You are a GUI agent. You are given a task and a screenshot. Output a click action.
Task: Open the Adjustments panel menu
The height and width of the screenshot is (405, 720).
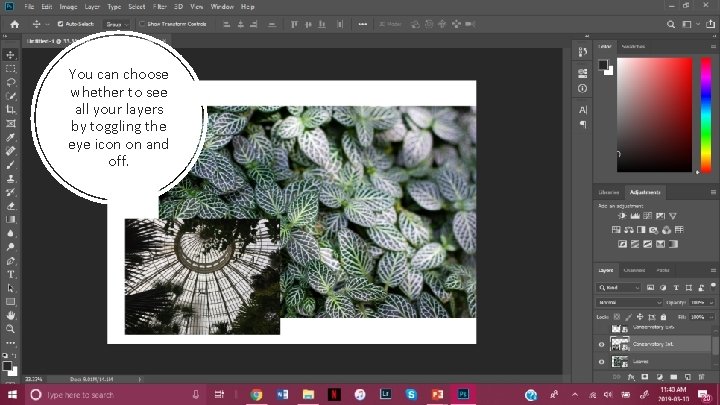pos(713,192)
